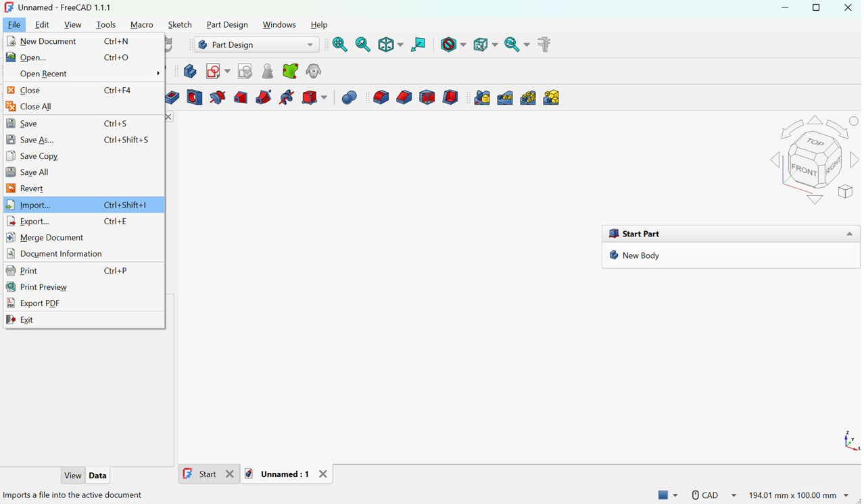Expand the Create Sketch dropdown arrow
The height and width of the screenshot is (504, 864).
[x=228, y=72]
